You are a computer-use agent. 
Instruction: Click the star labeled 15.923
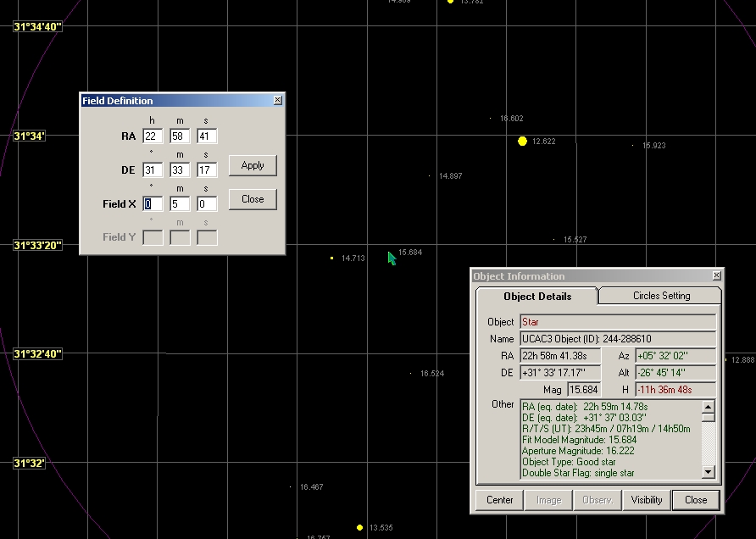(x=632, y=145)
